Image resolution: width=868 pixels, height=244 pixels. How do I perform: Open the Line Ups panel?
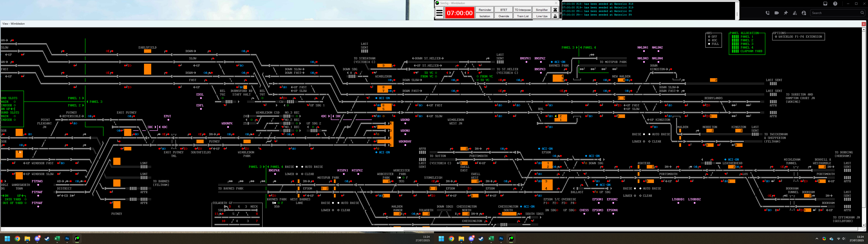542,16
